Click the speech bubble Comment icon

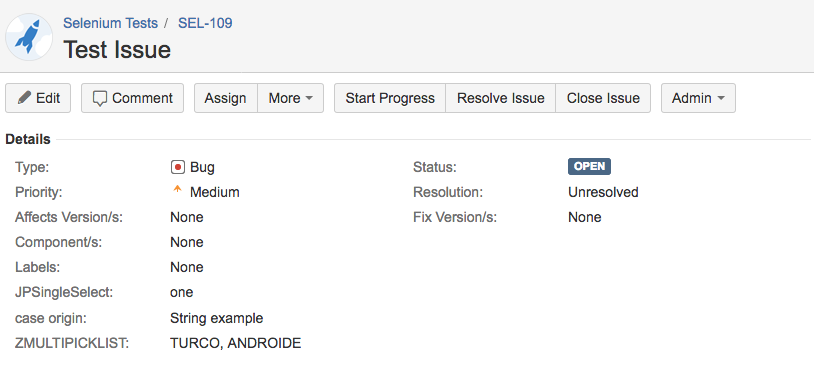(x=100, y=99)
